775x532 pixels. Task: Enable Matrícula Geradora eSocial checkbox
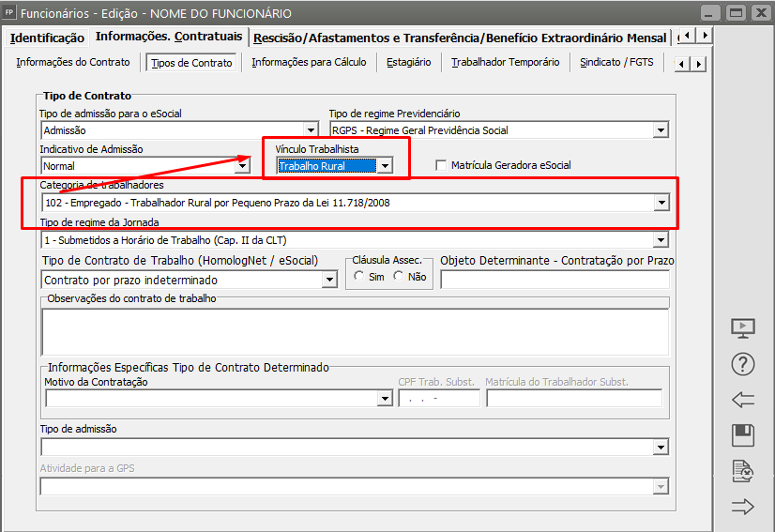(442, 165)
